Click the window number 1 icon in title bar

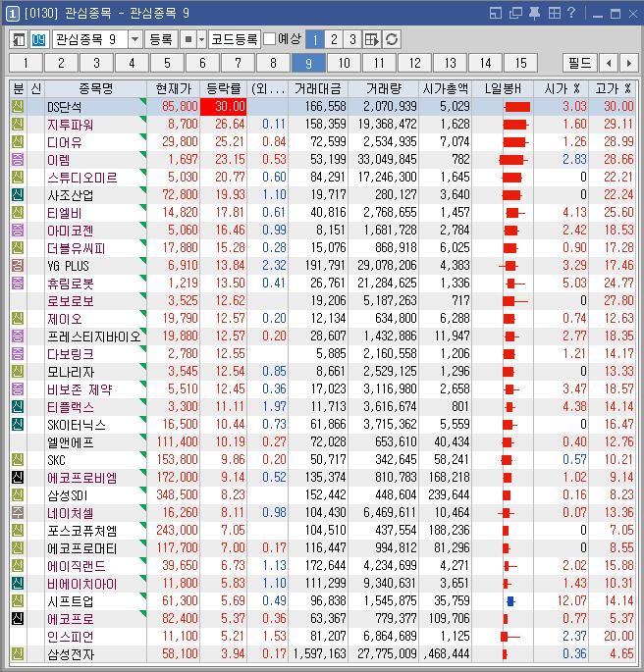(x=12, y=14)
